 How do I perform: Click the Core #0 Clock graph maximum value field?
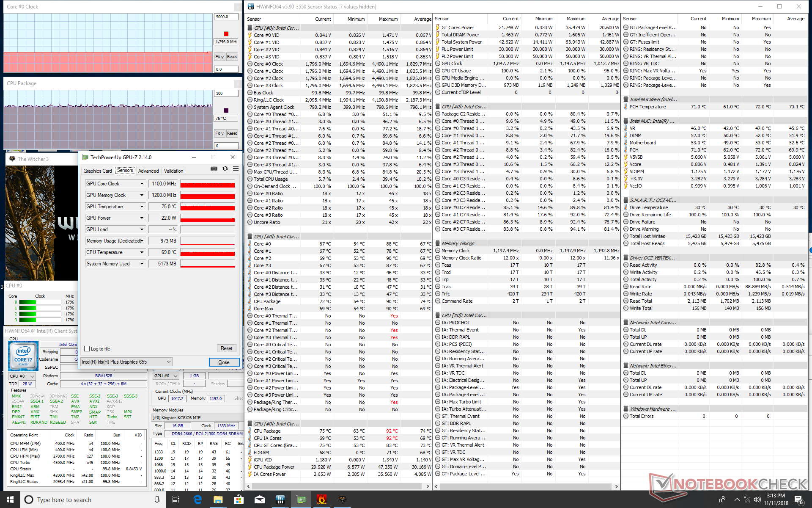226,17
